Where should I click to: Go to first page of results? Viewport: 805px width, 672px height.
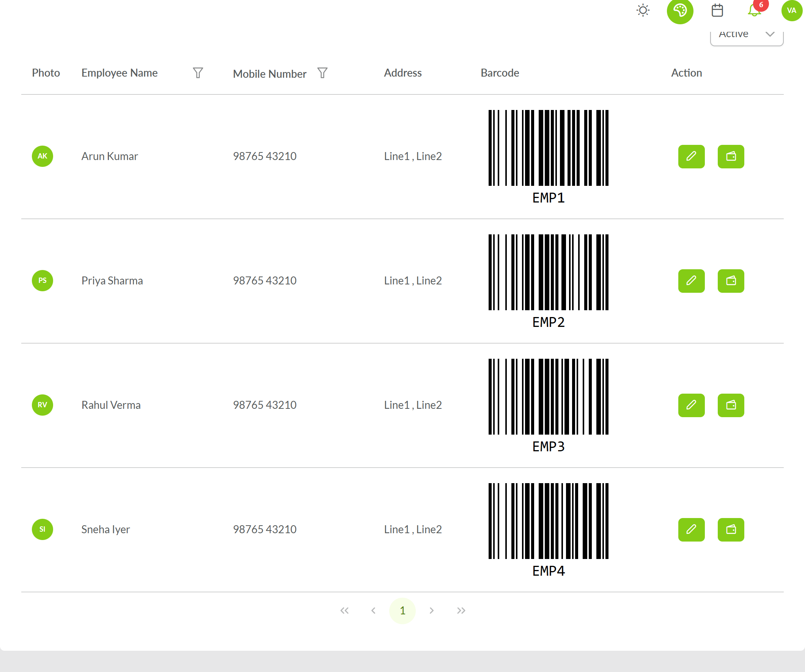pos(344,610)
